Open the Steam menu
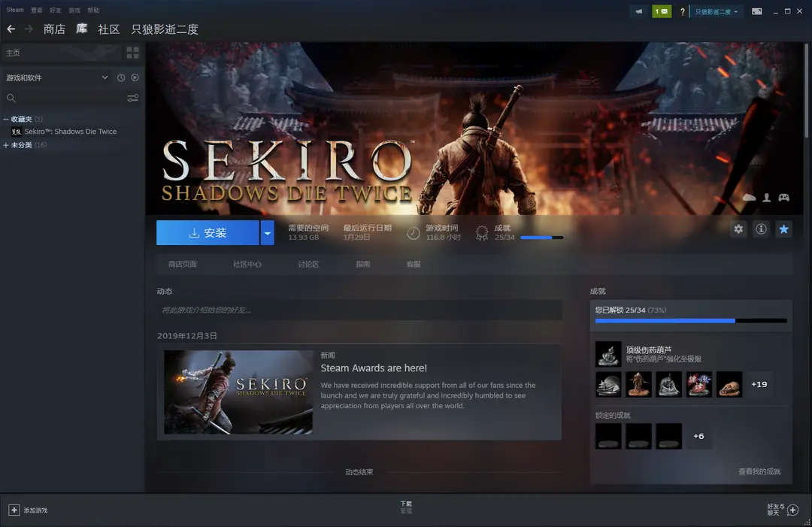The height and width of the screenshot is (527, 812). tap(15, 10)
